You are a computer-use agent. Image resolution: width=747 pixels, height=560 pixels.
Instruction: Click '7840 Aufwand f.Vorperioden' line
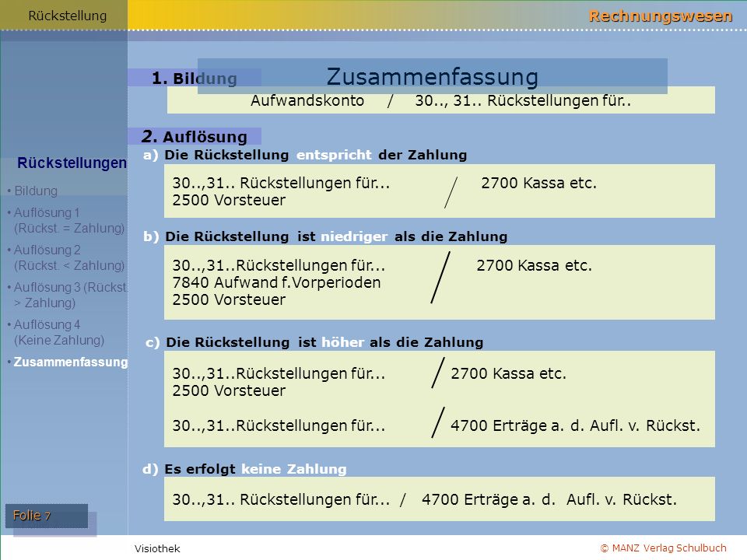tap(276, 282)
